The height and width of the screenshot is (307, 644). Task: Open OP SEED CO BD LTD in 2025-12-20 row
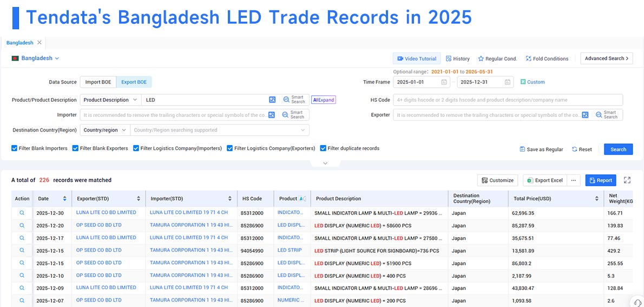tap(98, 225)
